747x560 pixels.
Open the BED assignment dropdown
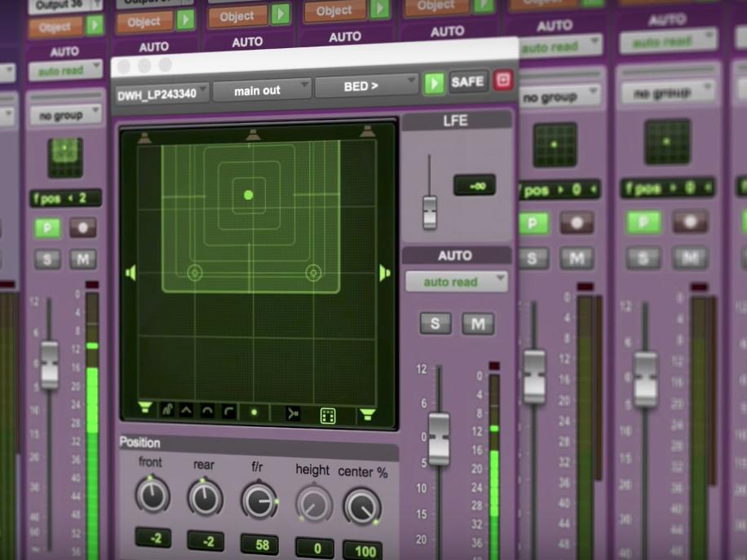366,84
